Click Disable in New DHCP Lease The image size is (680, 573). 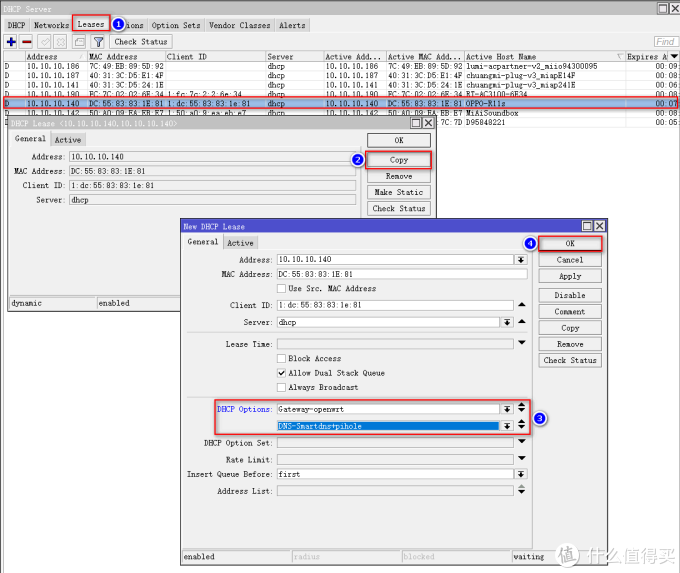click(x=570, y=295)
